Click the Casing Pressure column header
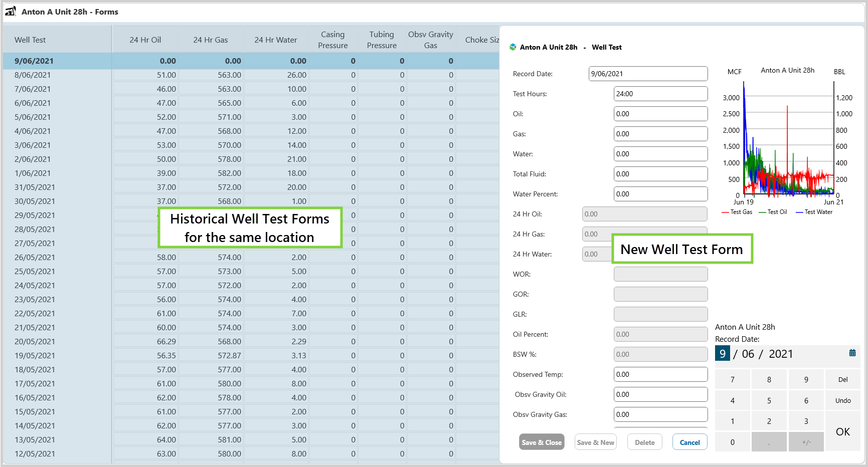 pyautogui.click(x=332, y=40)
